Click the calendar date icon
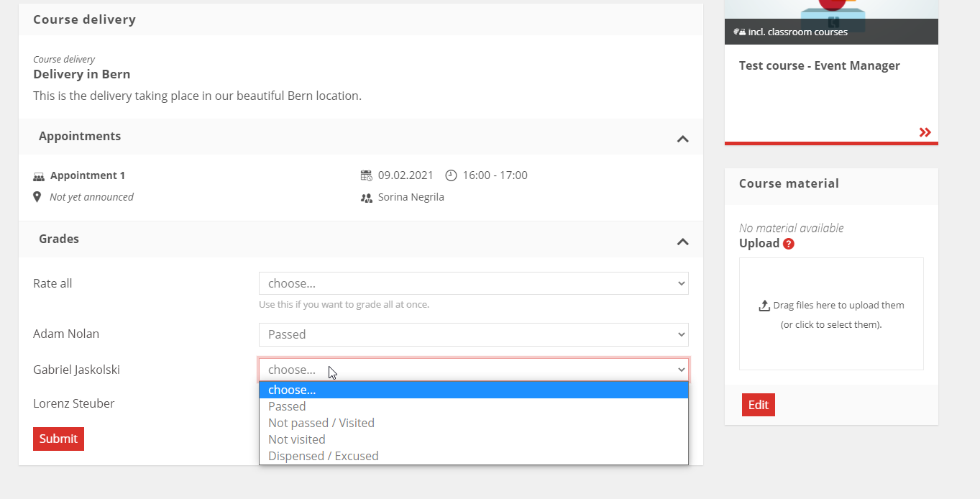This screenshot has height=499, width=980. point(367,175)
